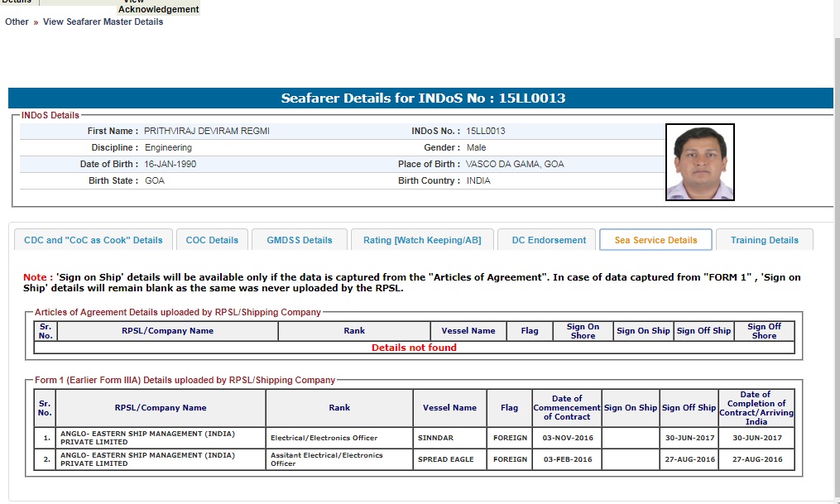Viewport: 840px width, 504px height.
Task: Switch to the COC Details tab
Action: click(212, 240)
